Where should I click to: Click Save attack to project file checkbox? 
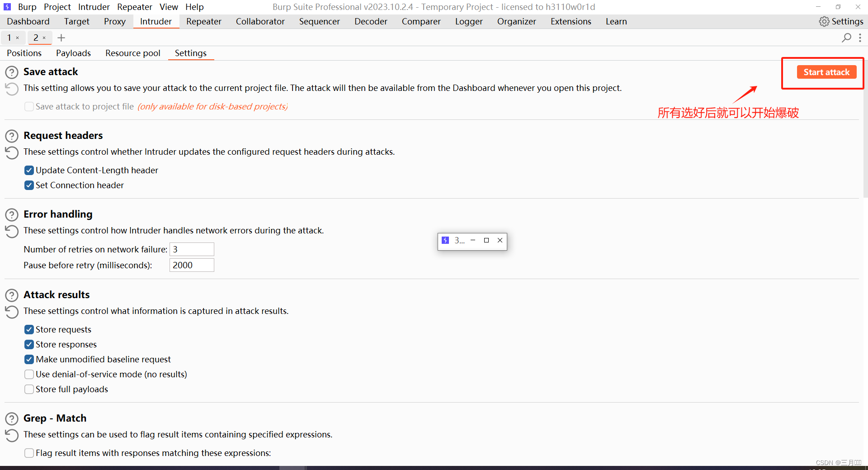[x=29, y=106]
